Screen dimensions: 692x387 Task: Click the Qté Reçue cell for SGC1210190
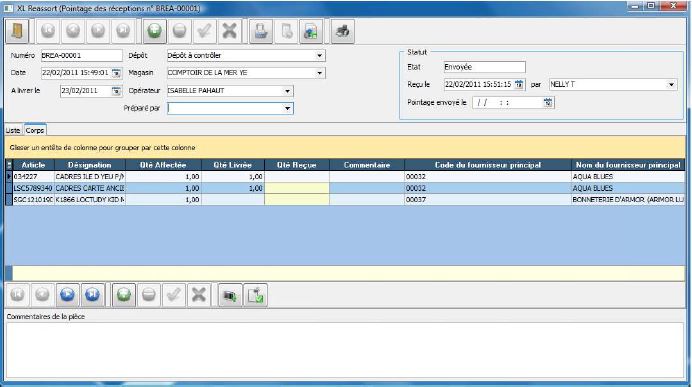tap(297, 199)
